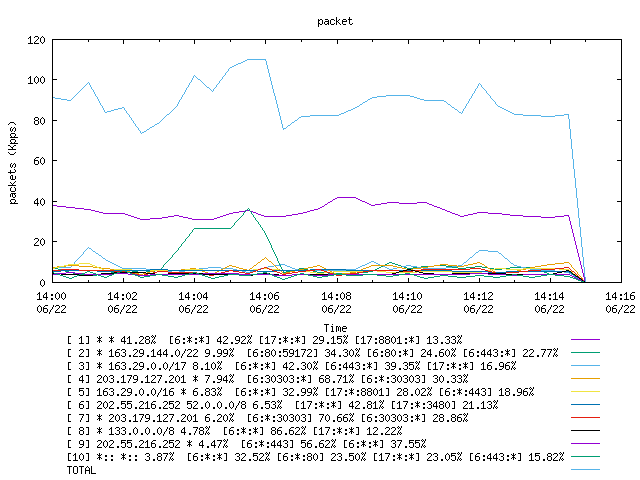
Task: Click legend entry [ 4] 203.179.127.201 * 7.94%
Action: pyautogui.click(x=267, y=379)
